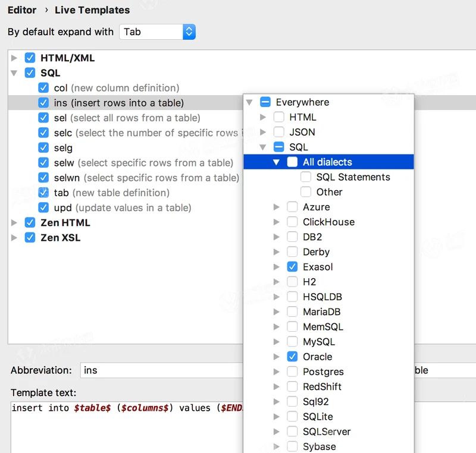Collapse the SQL context node in popup
476x453 pixels.
[x=263, y=147]
